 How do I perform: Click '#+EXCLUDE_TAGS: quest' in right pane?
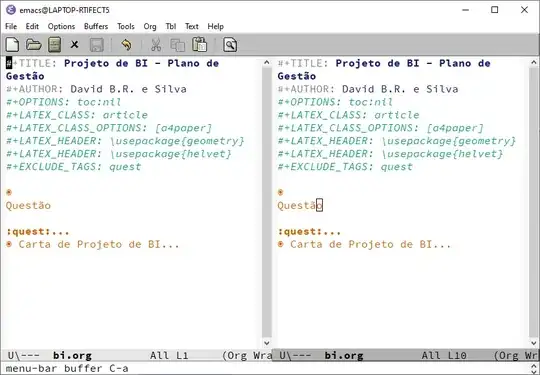pyautogui.click(x=345, y=167)
